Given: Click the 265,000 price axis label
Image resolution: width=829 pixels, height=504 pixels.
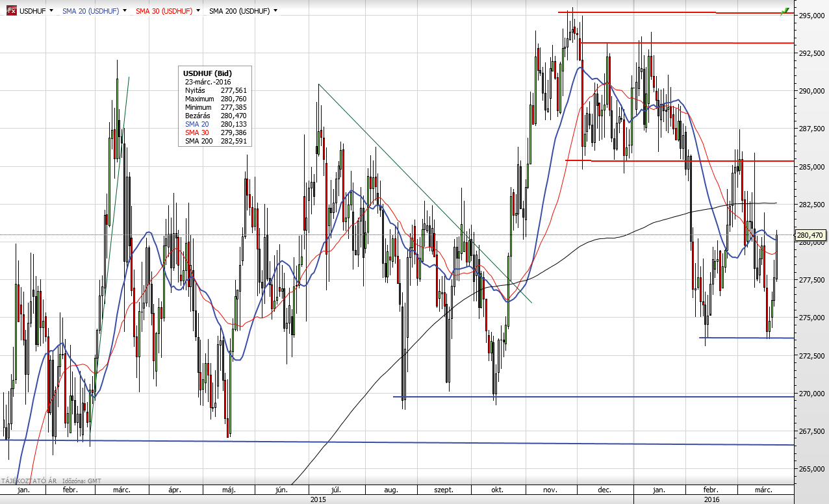Looking at the screenshot, I should 812,469.
